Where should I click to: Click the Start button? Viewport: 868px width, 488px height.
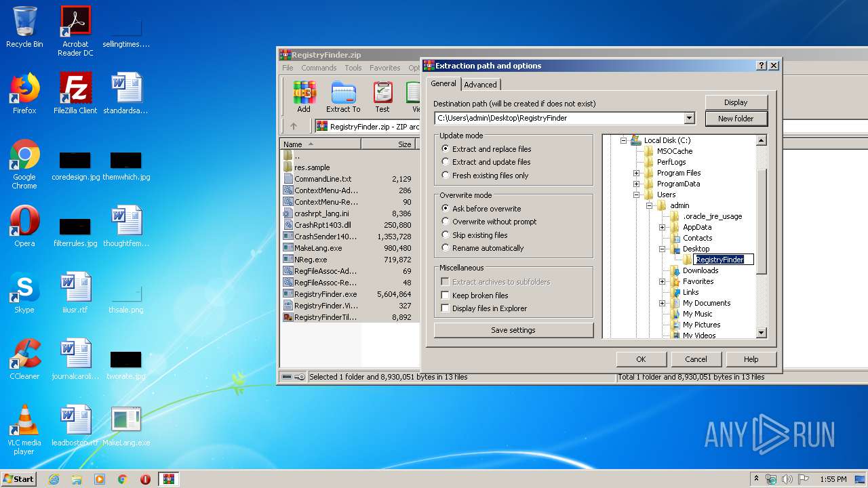[x=18, y=479]
